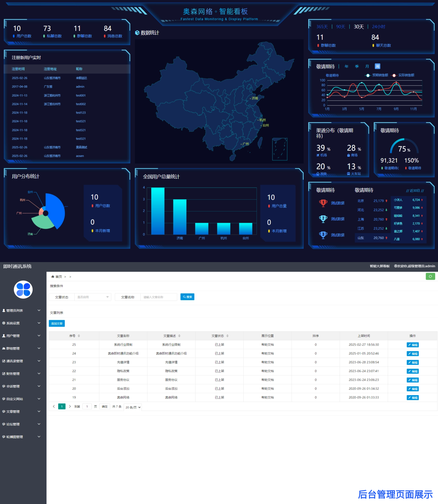Switch the chart to 周 view

click(377, 66)
